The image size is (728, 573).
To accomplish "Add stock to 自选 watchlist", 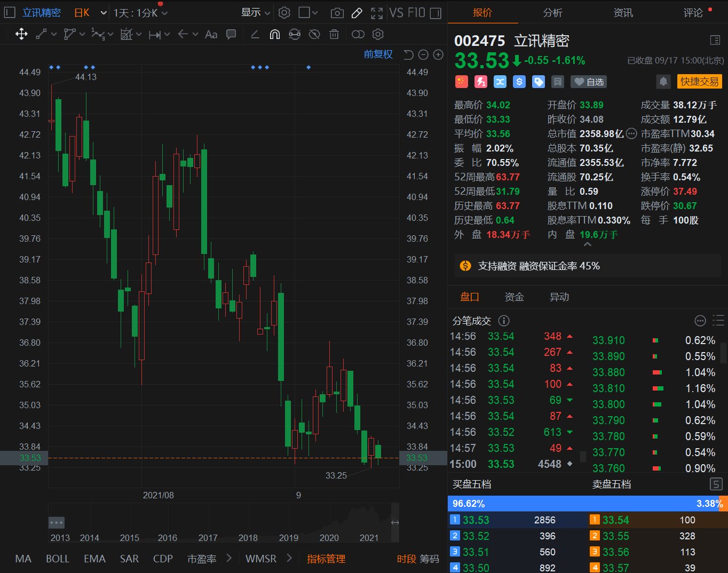I will pyautogui.click(x=589, y=82).
